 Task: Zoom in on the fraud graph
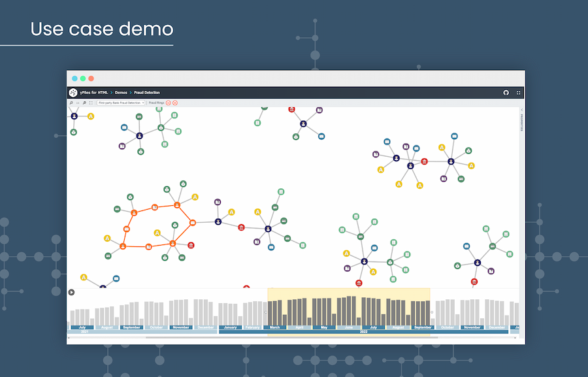(71, 103)
